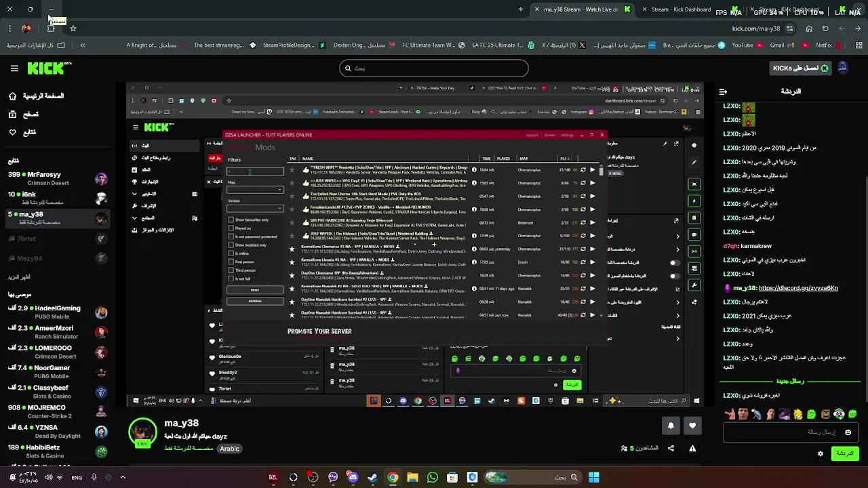Toggle stream notification bell
Viewport: 868px width, 488px height.
pyautogui.click(x=671, y=426)
